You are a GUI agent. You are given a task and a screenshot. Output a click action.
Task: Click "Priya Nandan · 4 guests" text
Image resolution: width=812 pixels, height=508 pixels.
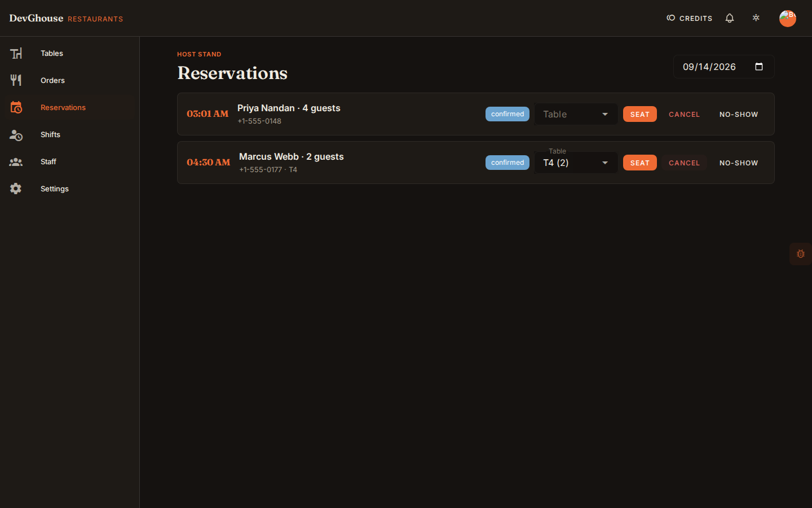point(289,108)
